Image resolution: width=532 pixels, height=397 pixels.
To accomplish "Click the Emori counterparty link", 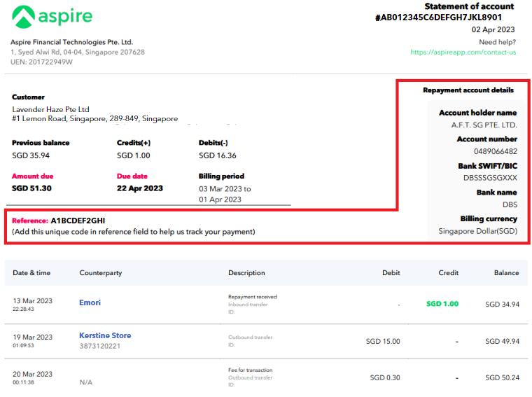I will pyautogui.click(x=90, y=302).
